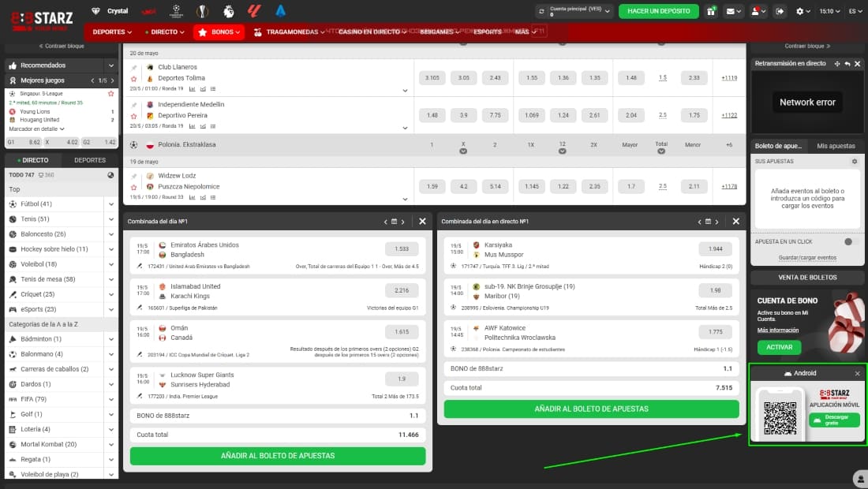Close the Android app banner

click(x=858, y=373)
